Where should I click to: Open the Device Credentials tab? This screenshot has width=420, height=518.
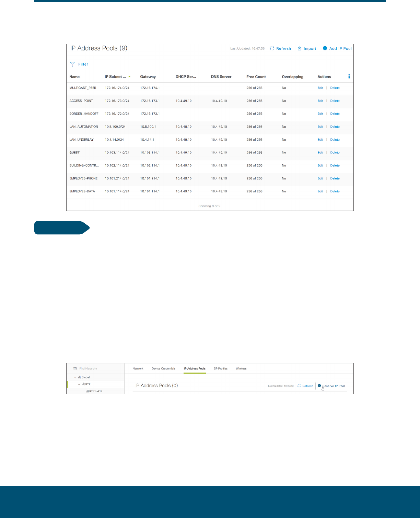(x=164, y=369)
